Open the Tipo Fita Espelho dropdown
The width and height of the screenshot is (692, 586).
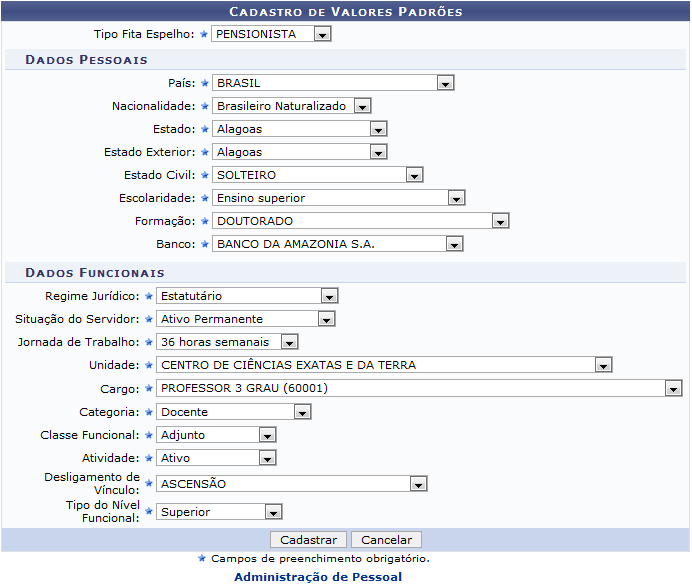coord(271,34)
